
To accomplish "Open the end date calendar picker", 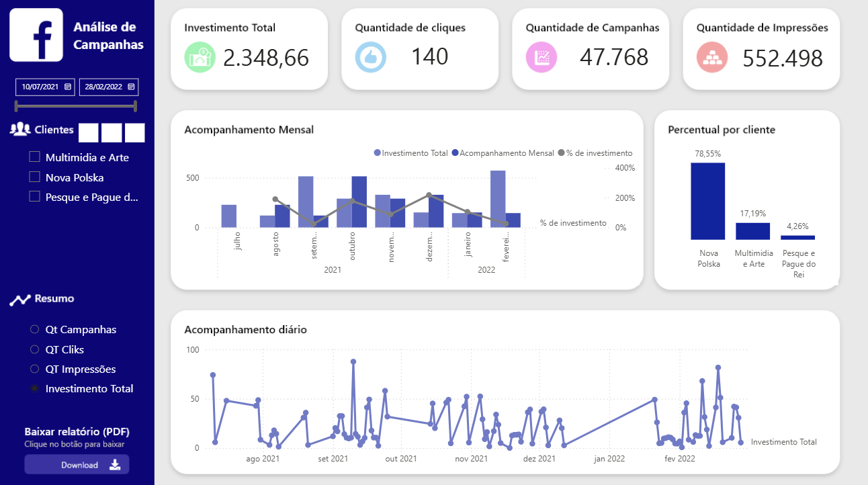I will 132,87.
